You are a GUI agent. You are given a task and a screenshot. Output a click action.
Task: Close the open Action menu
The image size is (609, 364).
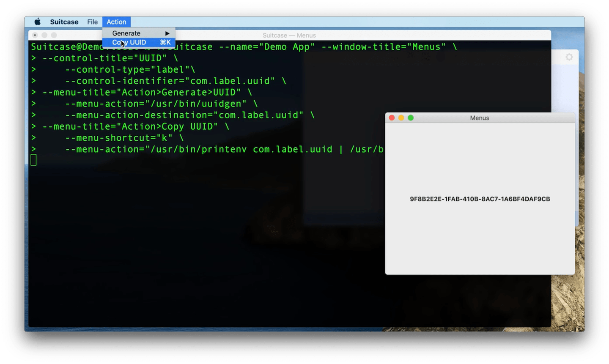pyautogui.click(x=116, y=22)
